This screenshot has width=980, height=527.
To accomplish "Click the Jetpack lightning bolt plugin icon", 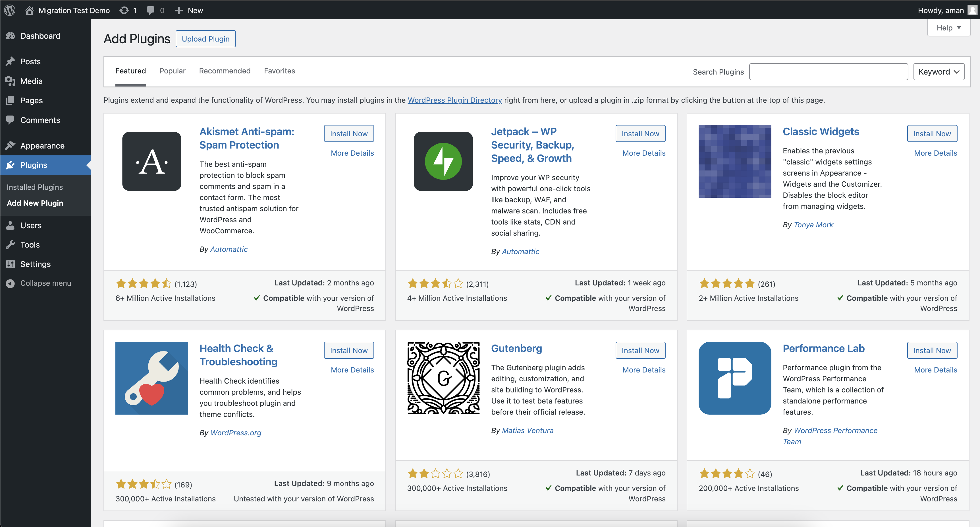I will pos(443,161).
